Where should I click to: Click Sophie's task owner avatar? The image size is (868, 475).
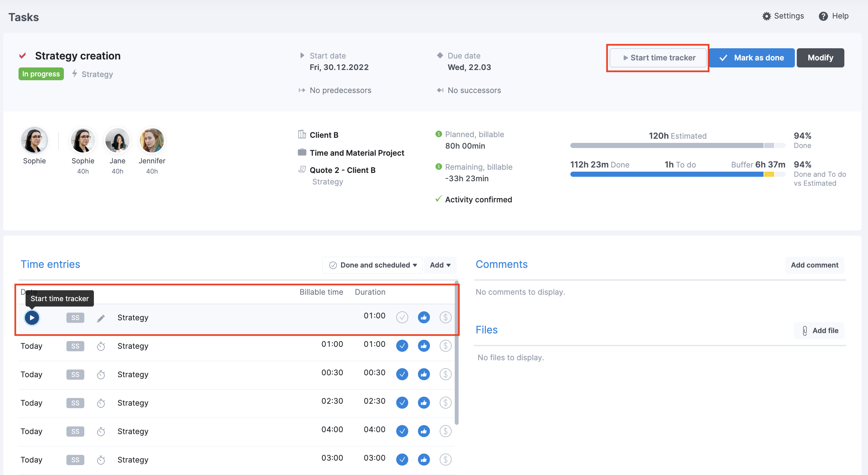34,140
